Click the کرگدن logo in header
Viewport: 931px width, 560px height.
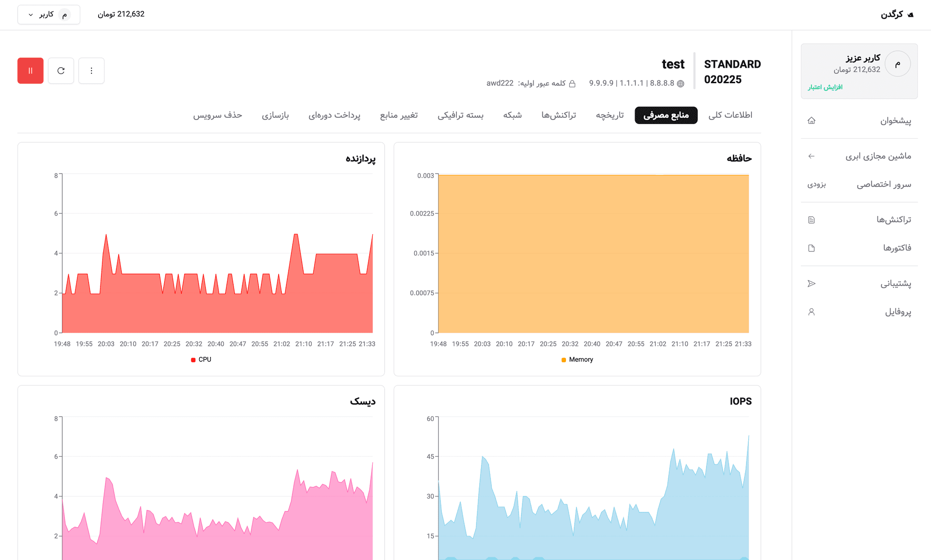[897, 15]
